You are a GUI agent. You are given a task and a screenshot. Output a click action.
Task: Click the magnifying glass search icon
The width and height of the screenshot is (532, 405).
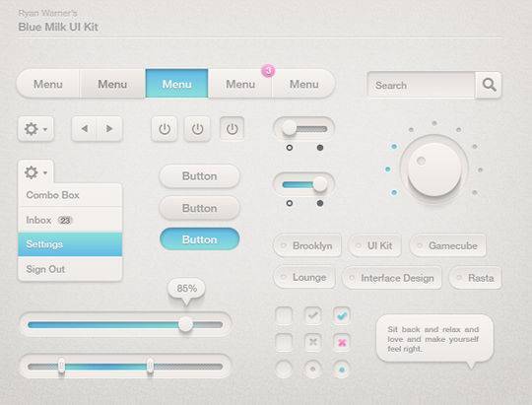coord(489,85)
